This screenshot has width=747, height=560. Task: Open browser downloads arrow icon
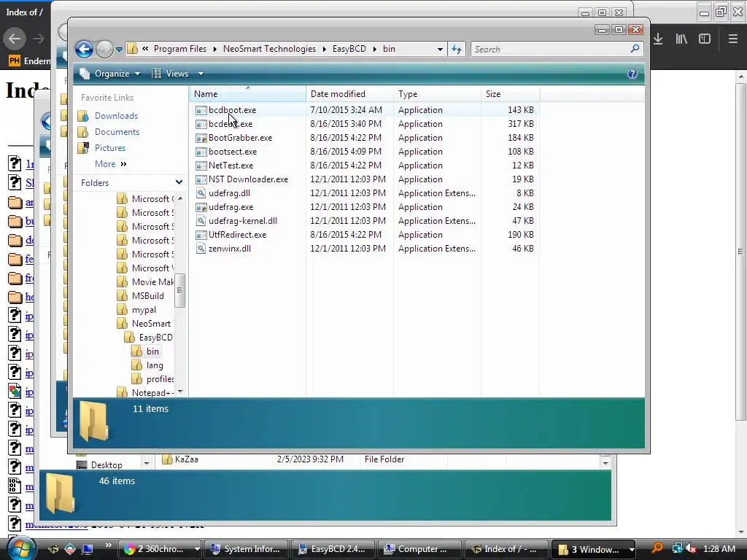pos(658,39)
